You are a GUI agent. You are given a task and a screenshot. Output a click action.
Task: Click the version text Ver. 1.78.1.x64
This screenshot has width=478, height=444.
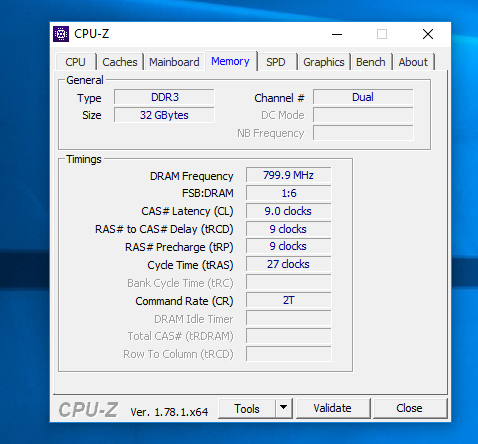[x=169, y=412]
